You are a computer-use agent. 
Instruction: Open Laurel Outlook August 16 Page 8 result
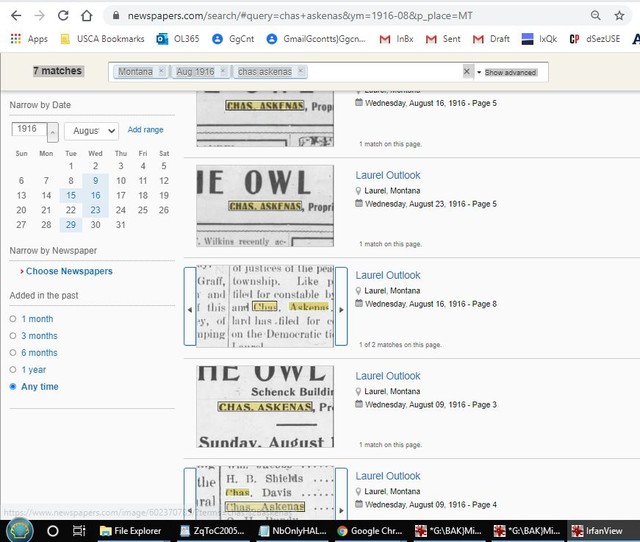point(388,275)
